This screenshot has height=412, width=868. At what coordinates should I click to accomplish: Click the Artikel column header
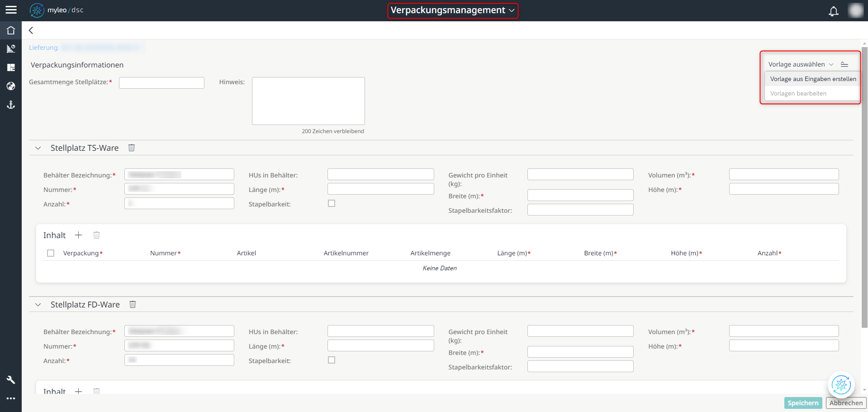(x=247, y=253)
